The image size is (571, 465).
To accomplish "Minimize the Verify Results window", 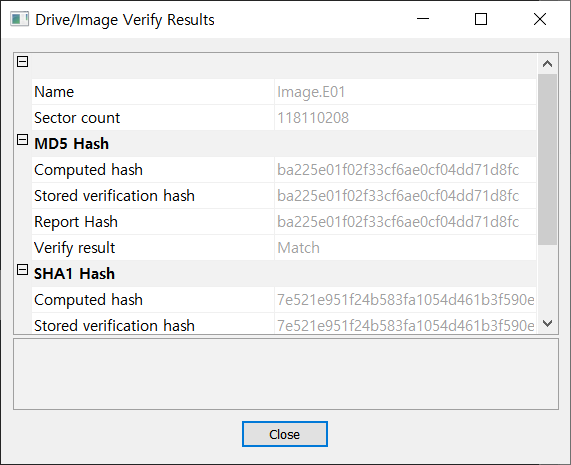I will pyautogui.click(x=423, y=19).
